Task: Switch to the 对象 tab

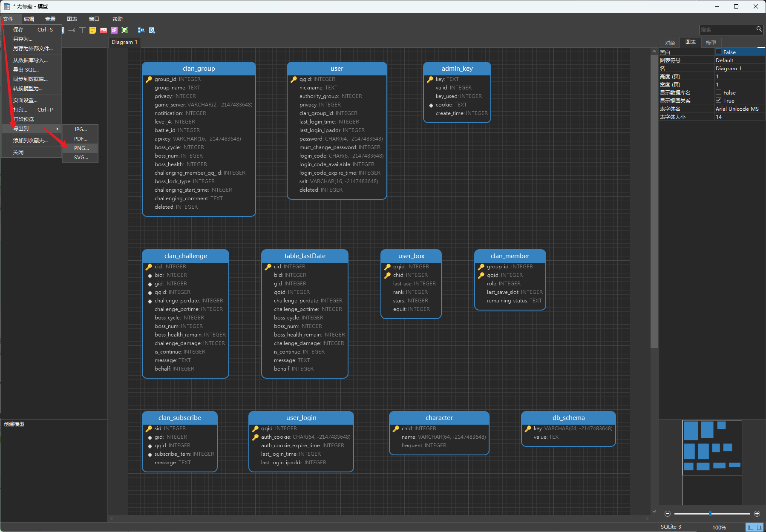Action: [670, 43]
